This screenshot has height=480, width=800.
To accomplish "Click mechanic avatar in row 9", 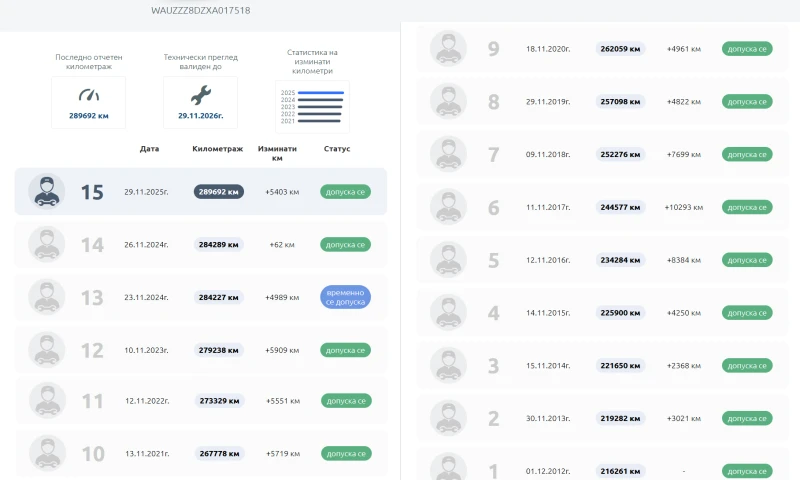I will tap(447, 48).
